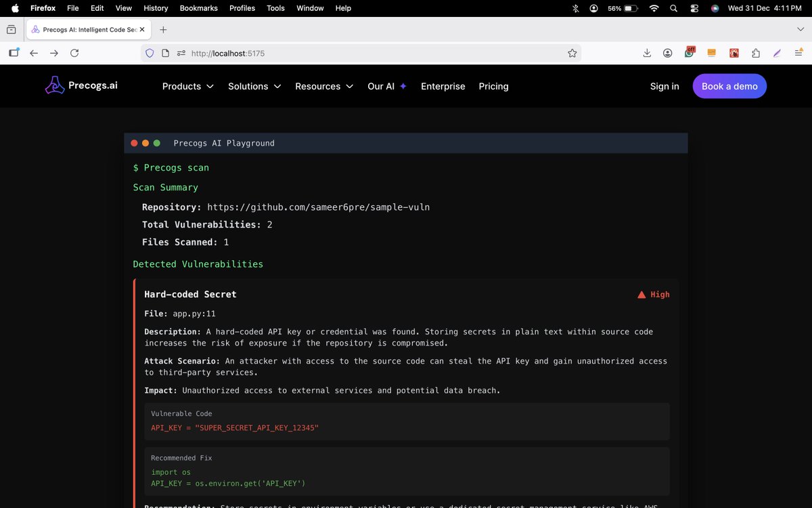Open the Wi-Fi menu bar icon

654,8
